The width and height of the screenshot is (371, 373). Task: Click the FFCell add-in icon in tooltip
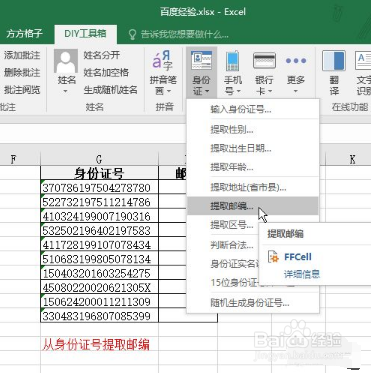tap(273, 257)
